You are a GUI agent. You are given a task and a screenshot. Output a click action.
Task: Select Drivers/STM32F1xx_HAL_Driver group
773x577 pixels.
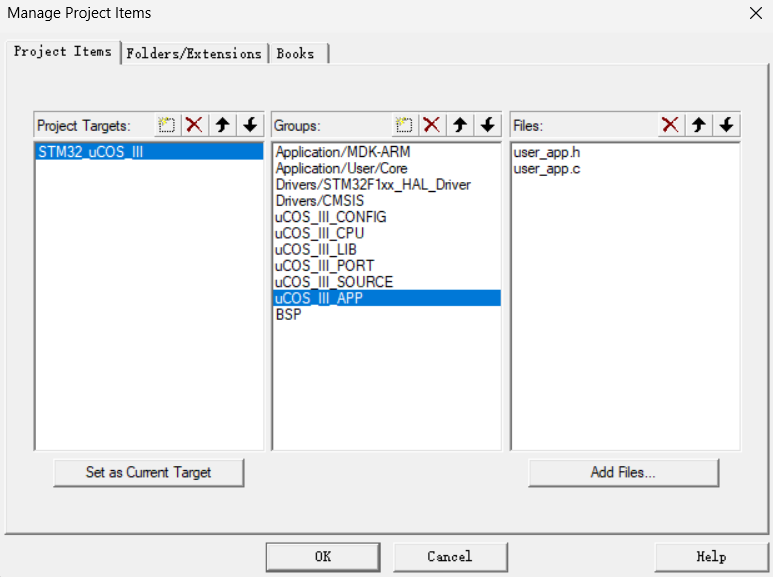(386, 184)
